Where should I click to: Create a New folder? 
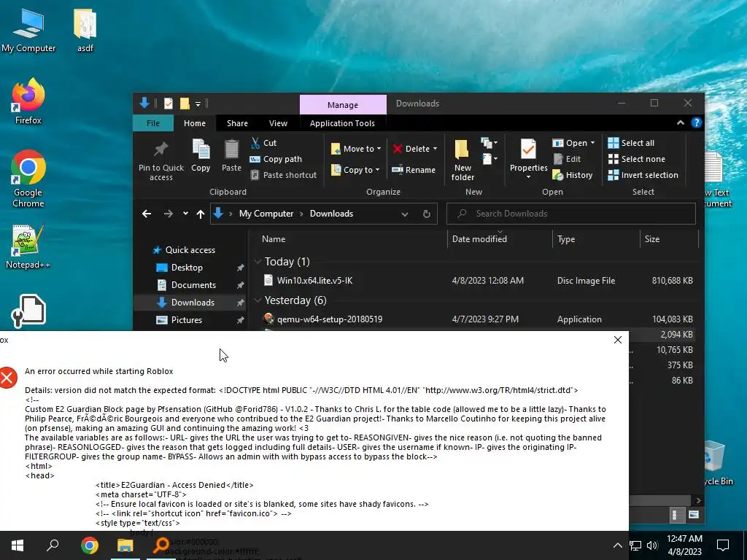coord(462,160)
